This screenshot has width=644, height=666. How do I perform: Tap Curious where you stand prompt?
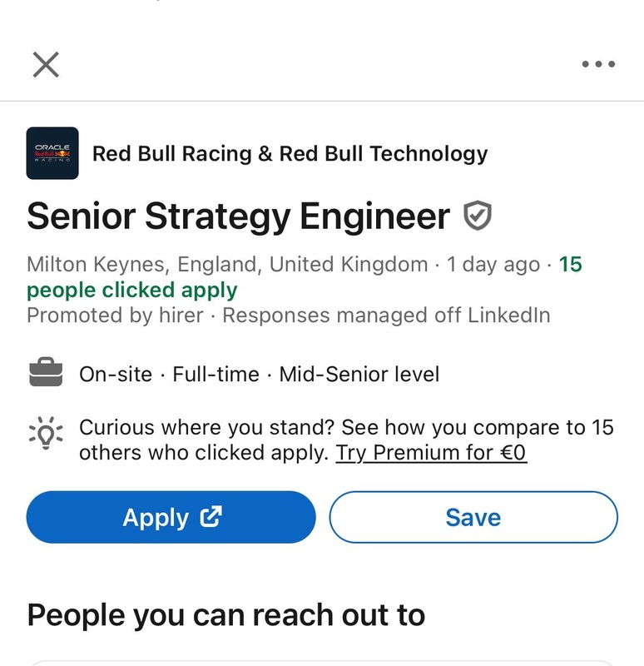pos(346,440)
